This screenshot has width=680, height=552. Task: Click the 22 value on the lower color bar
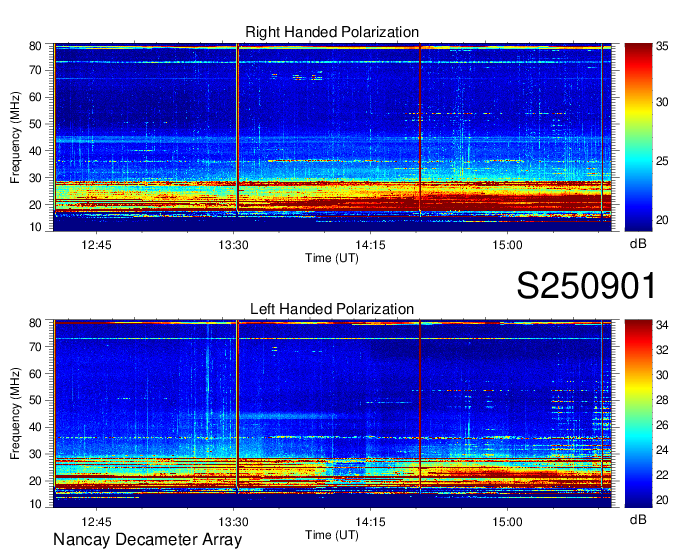[x=662, y=475]
